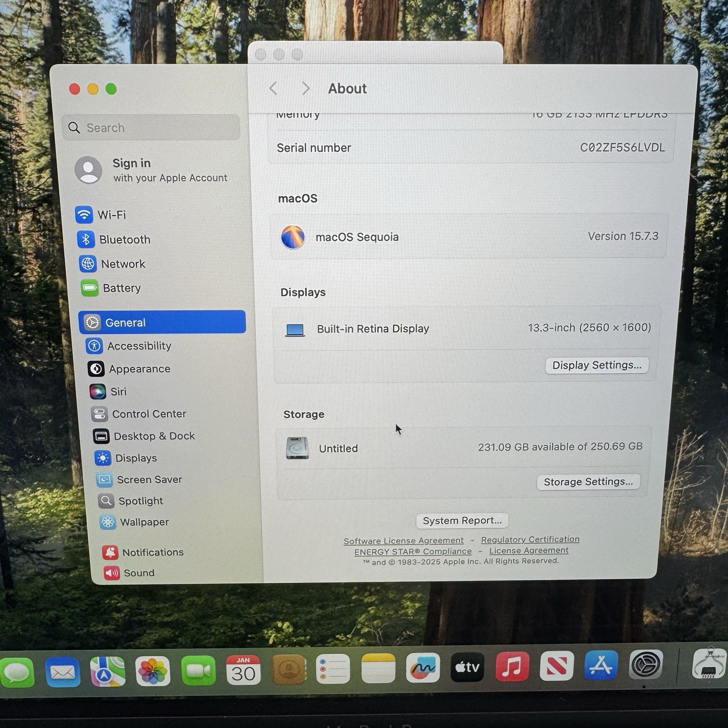Open the License Agreement link

[529, 551]
